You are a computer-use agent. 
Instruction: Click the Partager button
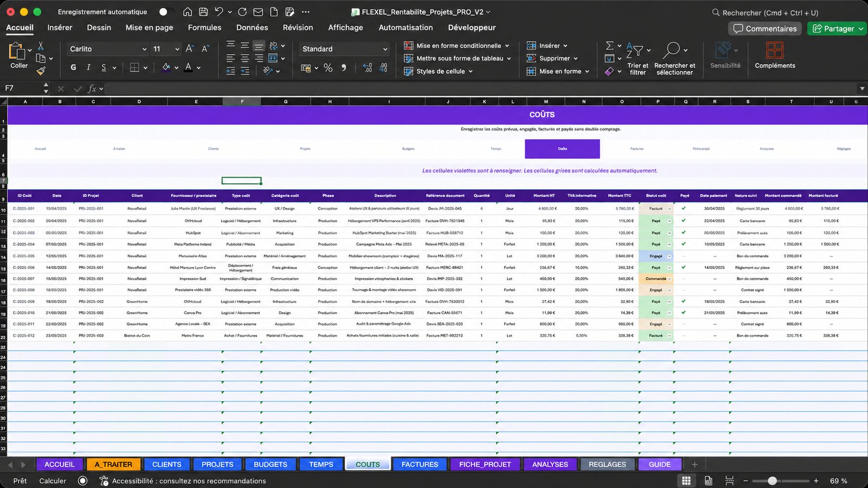pyautogui.click(x=836, y=29)
